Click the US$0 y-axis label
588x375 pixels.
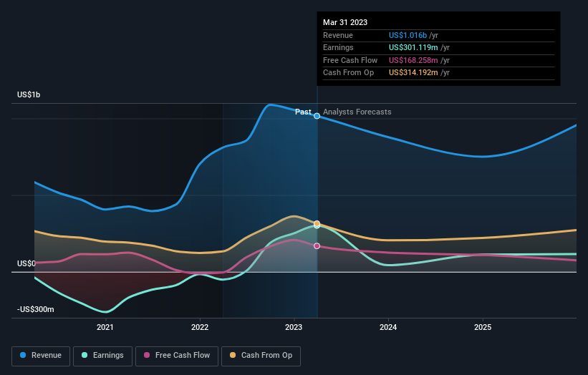click(26, 264)
